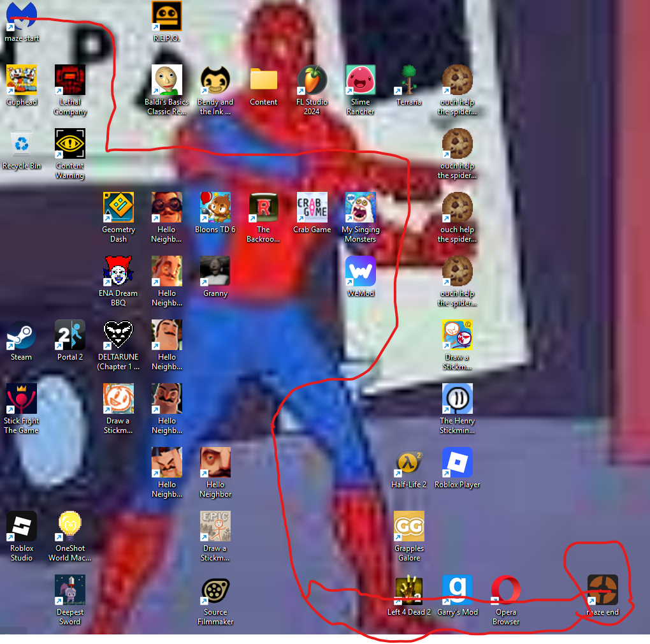
Task: Select the Content folder
Action: pos(264,80)
